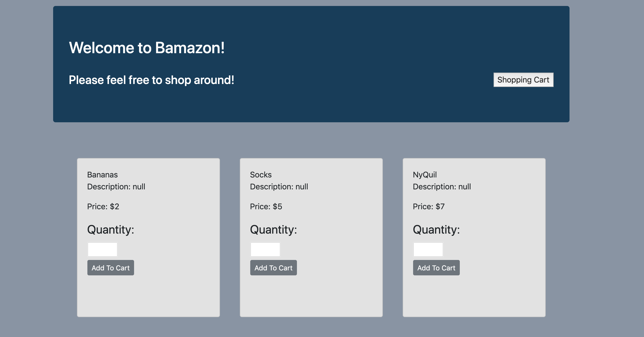644x337 pixels.
Task: Click the Quantity label on Bananas card
Action: tap(110, 229)
